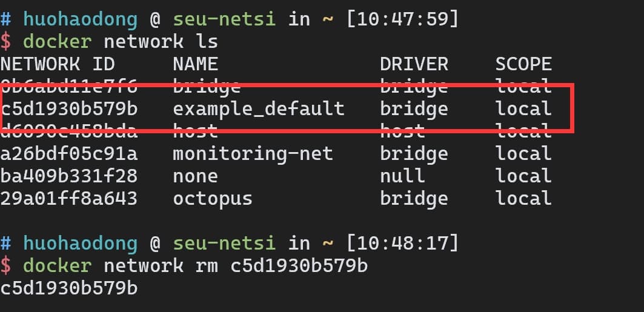Screen dimensions: 644x312
Task: Click the DRIVER column header
Action: [414, 64]
